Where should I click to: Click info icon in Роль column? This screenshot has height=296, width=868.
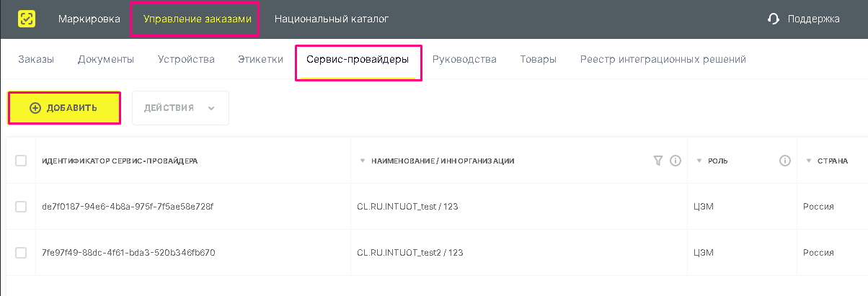coord(785,161)
